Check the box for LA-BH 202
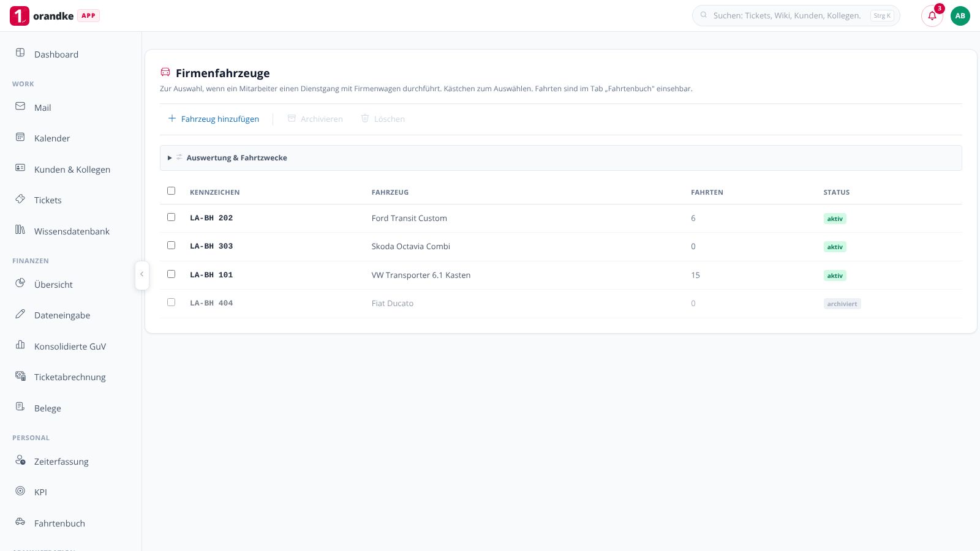The width and height of the screenshot is (980, 551). click(x=171, y=217)
